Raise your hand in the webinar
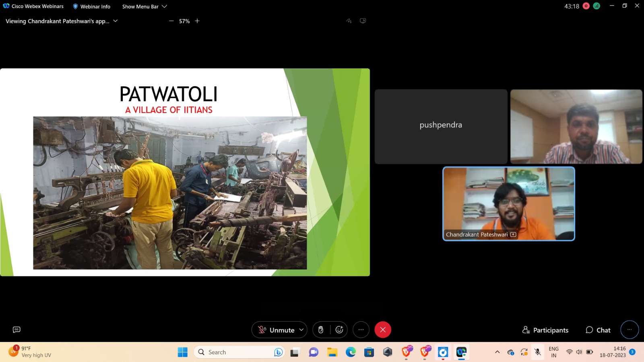The width and height of the screenshot is (644, 362). (321, 330)
